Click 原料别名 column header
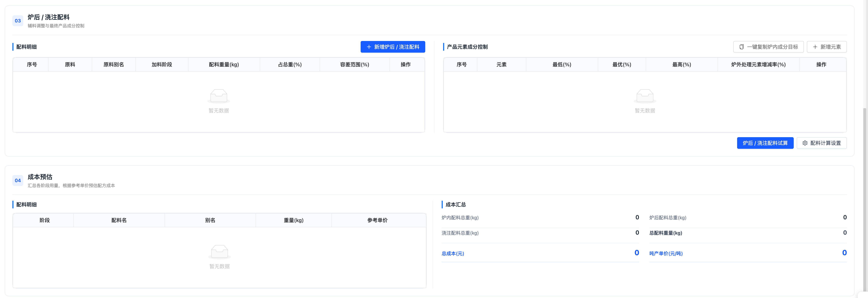This screenshot has width=868, height=298. coord(114,64)
